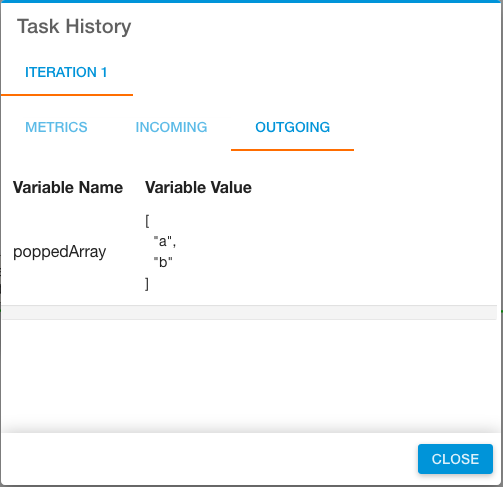
Task: Click the Task History dialog title
Action: click(x=74, y=26)
